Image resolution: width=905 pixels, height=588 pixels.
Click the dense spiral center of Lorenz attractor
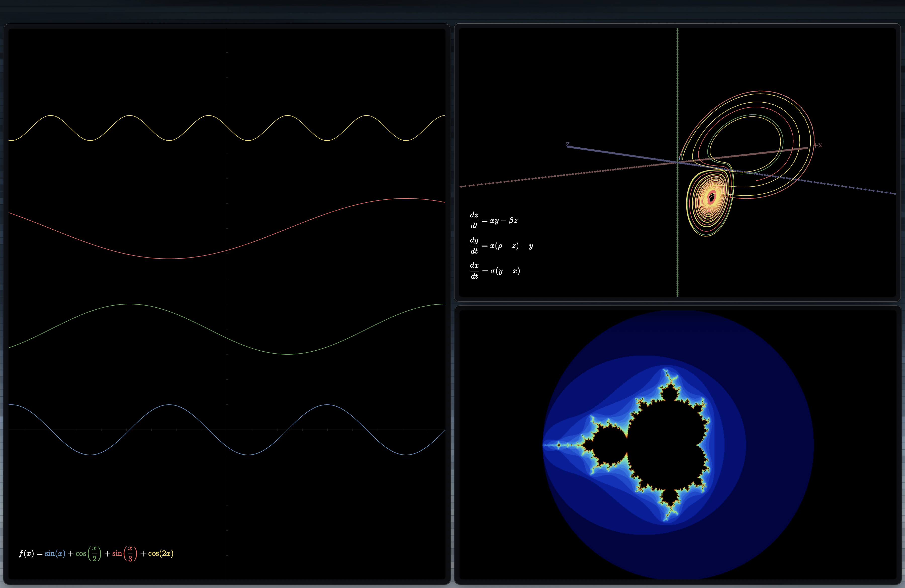(x=711, y=198)
